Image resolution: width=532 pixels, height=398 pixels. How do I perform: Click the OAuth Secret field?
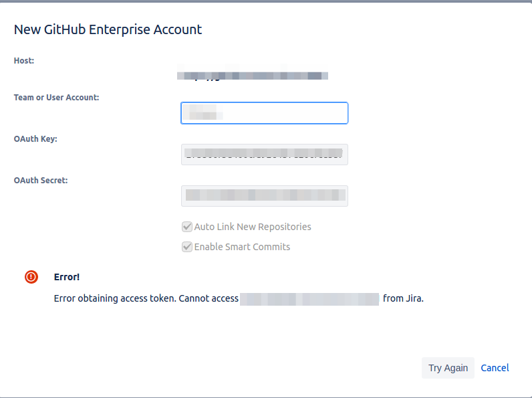(x=264, y=196)
